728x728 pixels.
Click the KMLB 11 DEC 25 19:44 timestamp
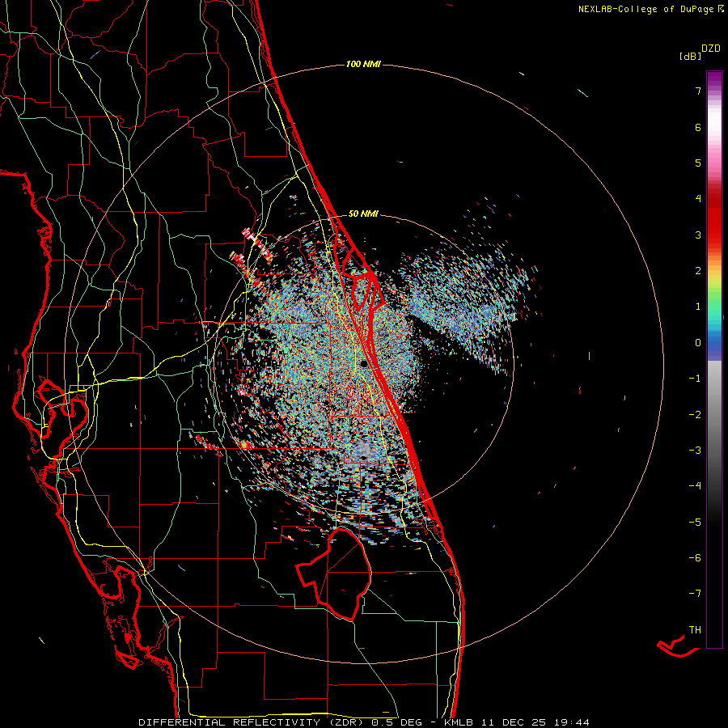point(517,722)
